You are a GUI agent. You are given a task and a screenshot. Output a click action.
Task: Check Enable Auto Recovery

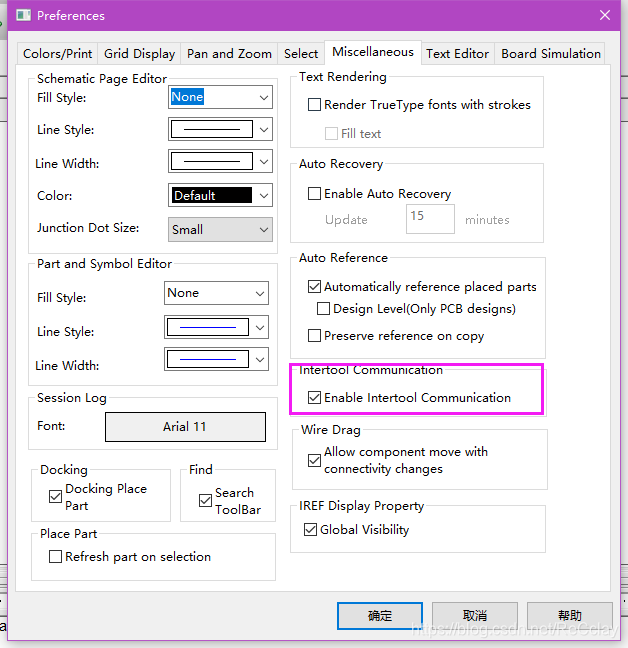(314, 193)
